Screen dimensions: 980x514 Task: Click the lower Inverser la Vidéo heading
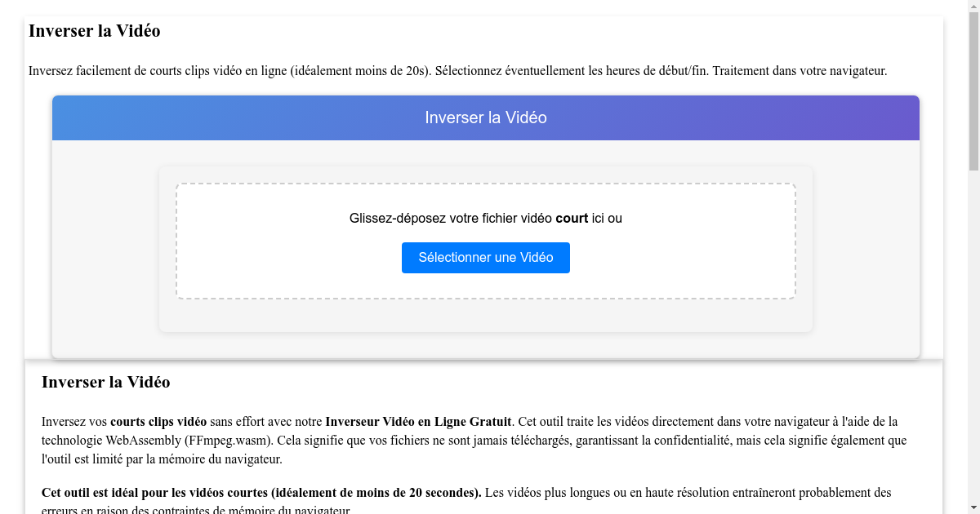(105, 382)
